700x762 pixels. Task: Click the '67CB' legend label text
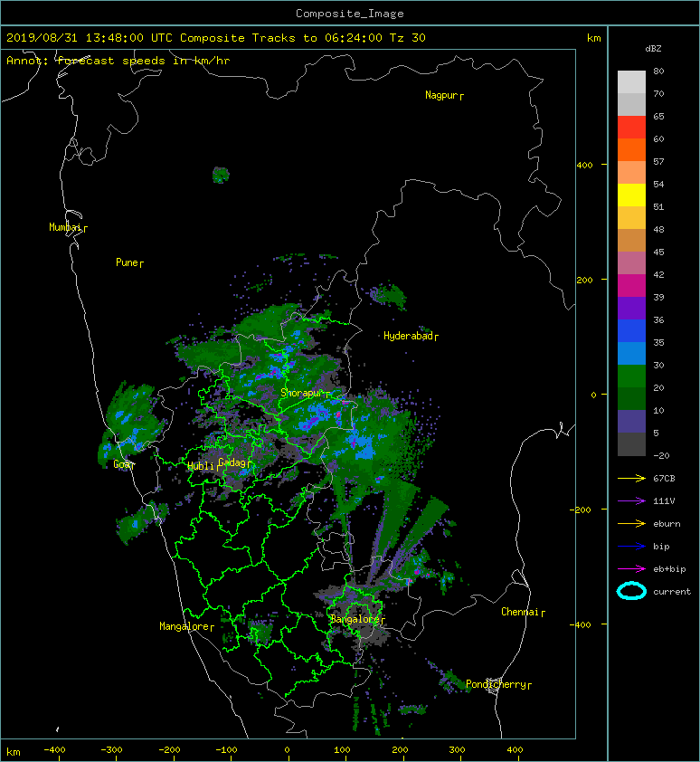click(664, 478)
